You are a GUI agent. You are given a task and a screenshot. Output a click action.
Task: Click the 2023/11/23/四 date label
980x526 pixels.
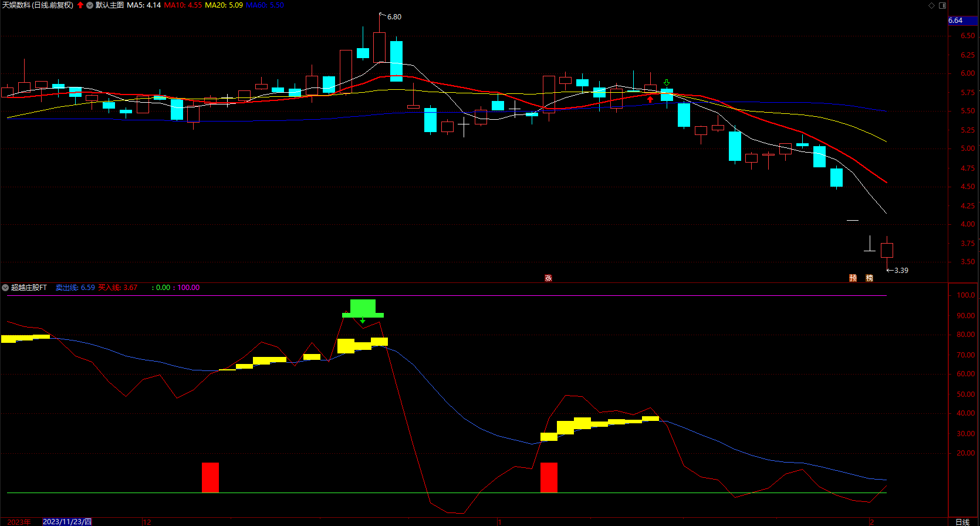click(67, 522)
